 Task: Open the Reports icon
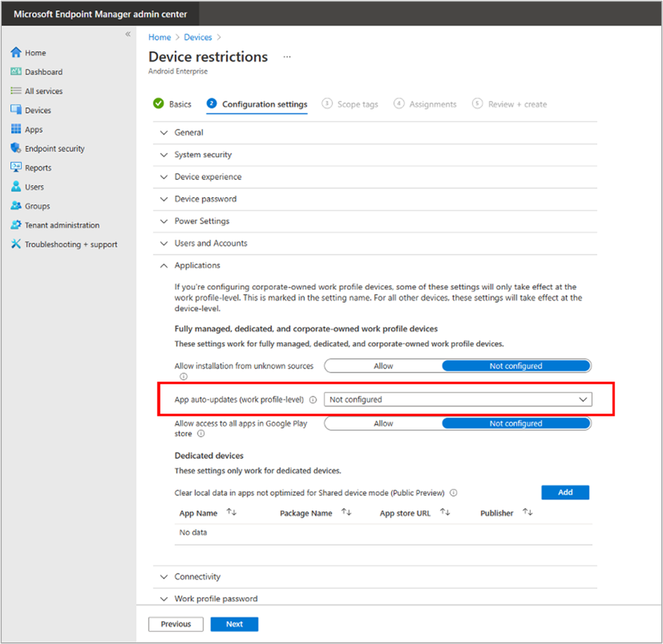[16, 167]
